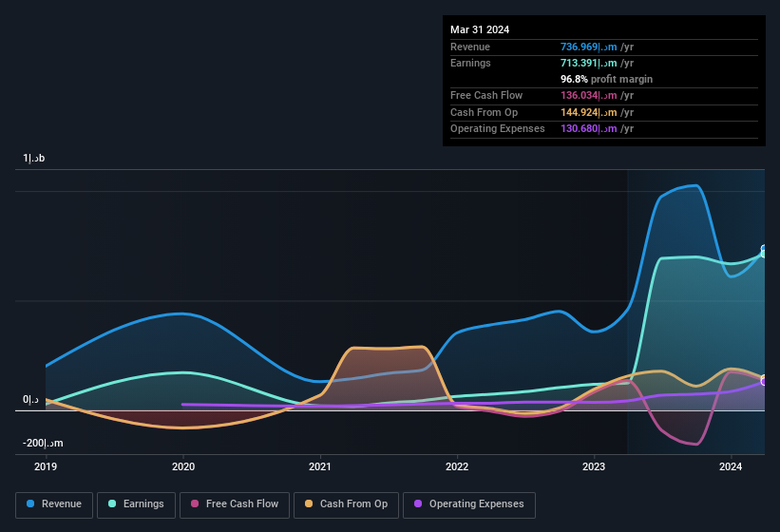Screen dimensions: 780x532
Task: Select the 2019 axis label
Action: pos(46,466)
